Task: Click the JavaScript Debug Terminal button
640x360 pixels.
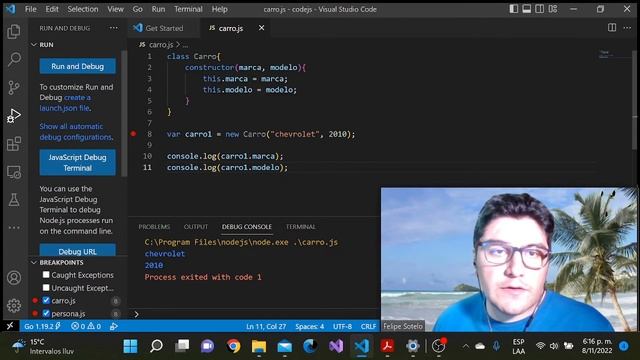Action: 78,162
